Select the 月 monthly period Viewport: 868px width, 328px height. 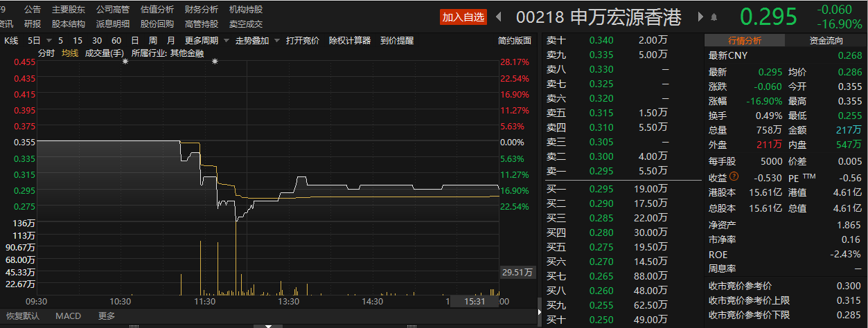[171, 41]
